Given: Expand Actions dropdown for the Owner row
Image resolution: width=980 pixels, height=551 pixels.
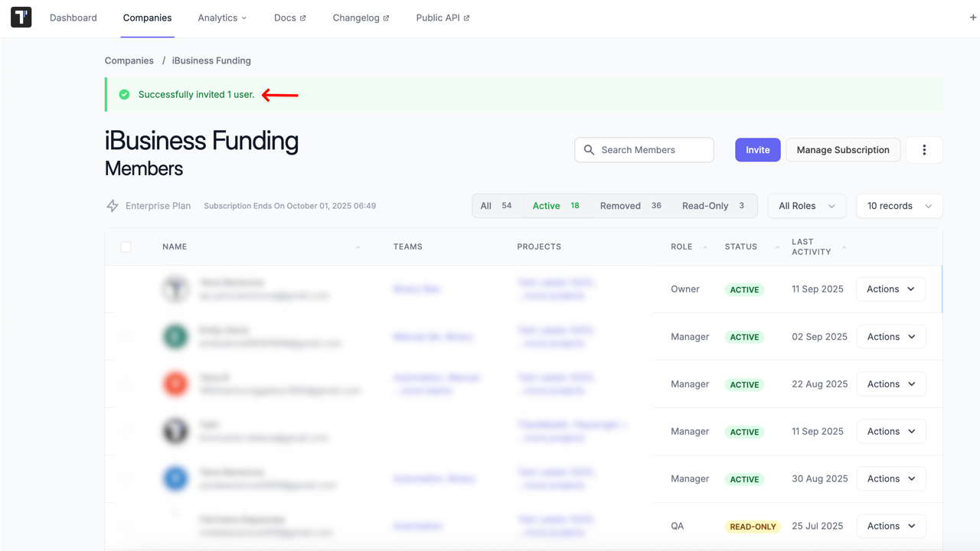Looking at the screenshot, I should [890, 289].
